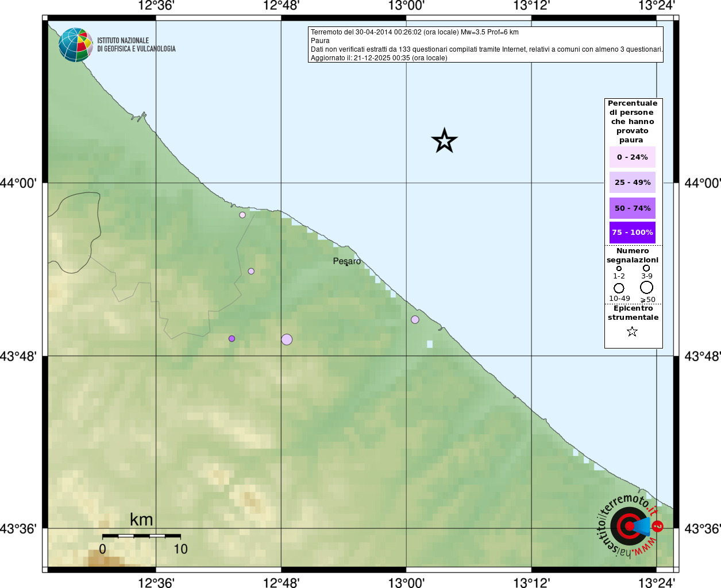Click the '0' scale bar value
The height and width of the screenshot is (588, 721).
(x=102, y=549)
